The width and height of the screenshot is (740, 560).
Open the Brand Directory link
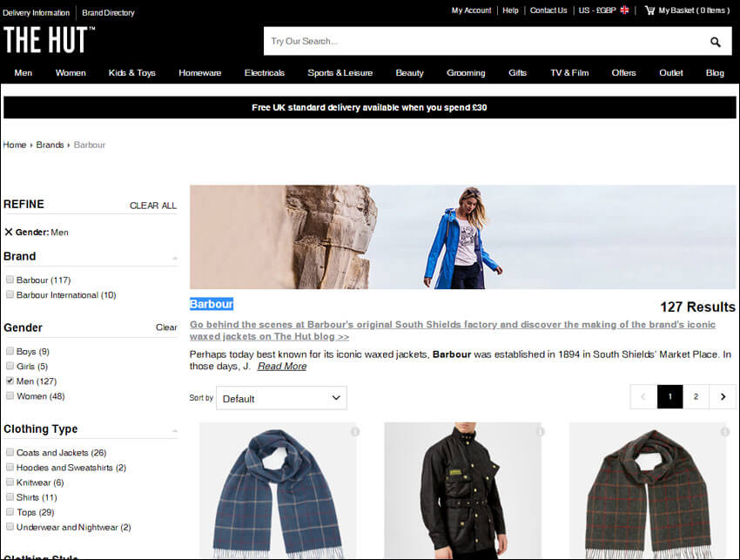tap(108, 13)
